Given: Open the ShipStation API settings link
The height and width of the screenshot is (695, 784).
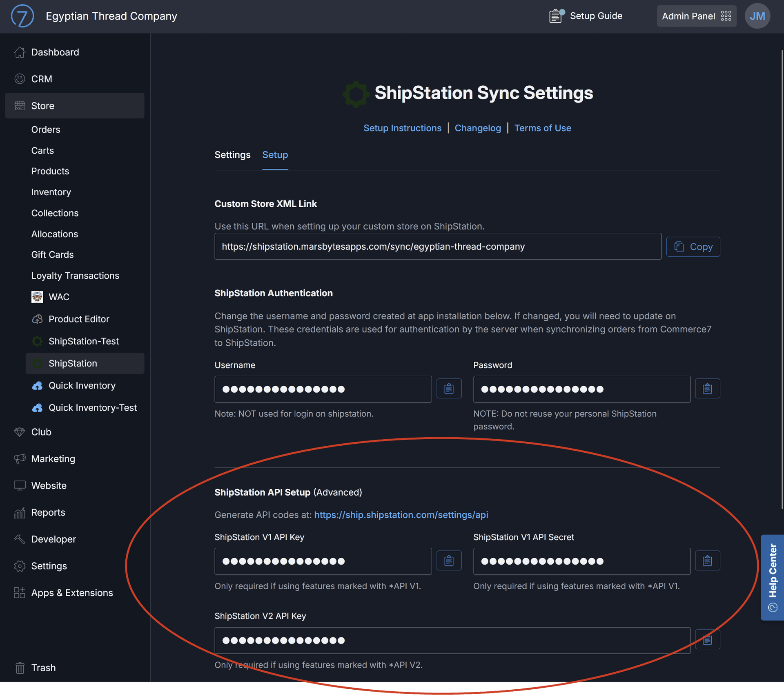Looking at the screenshot, I should click(401, 515).
